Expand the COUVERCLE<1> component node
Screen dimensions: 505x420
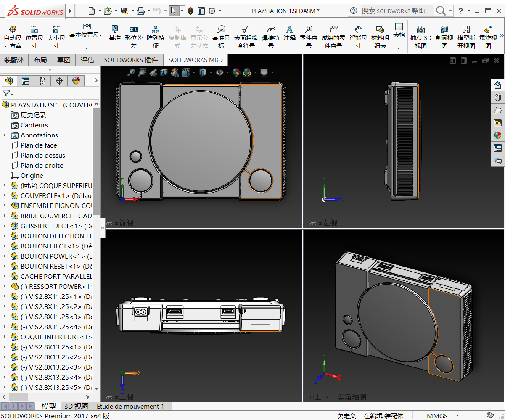(5, 195)
